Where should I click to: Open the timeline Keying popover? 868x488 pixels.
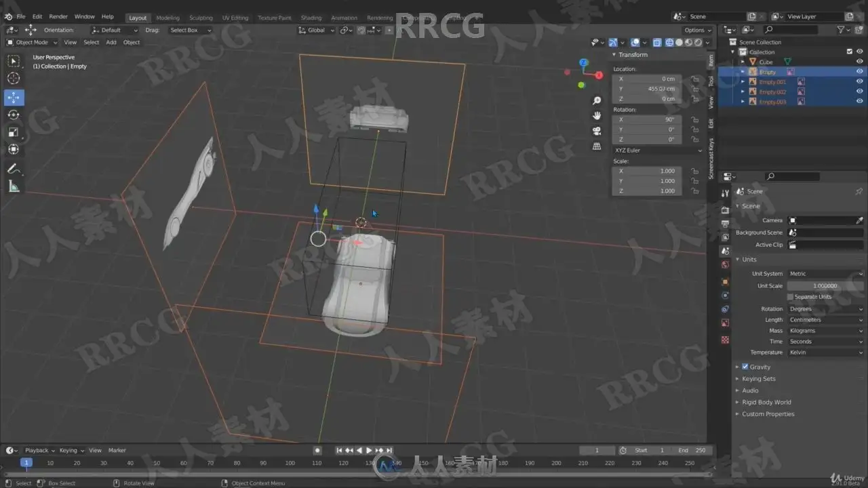[x=71, y=450]
